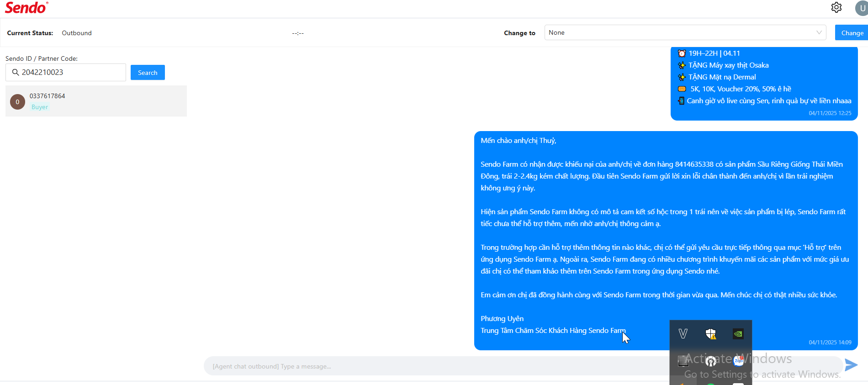The height and width of the screenshot is (385, 868).
Task: Click the 04/11/2025 14:09 timestamp
Action: click(830, 342)
